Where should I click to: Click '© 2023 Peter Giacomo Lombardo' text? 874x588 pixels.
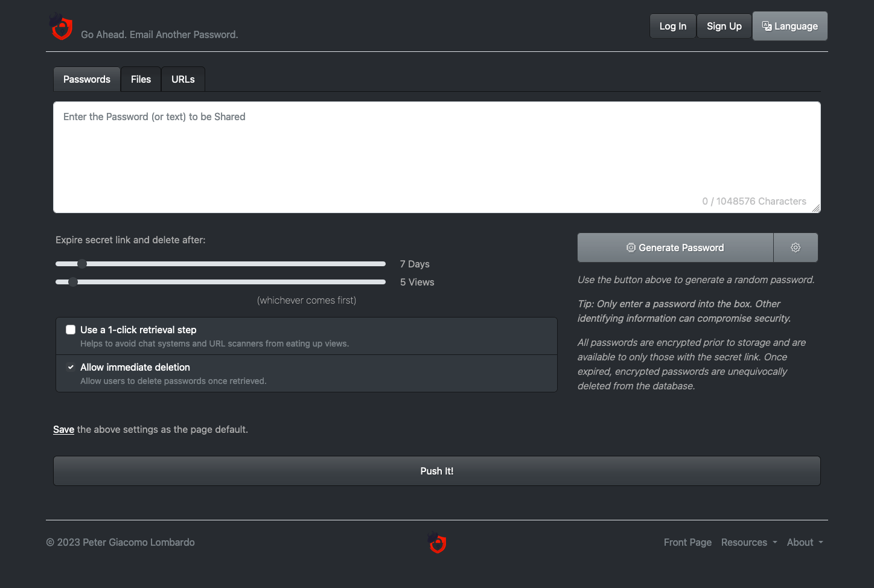(120, 542)
